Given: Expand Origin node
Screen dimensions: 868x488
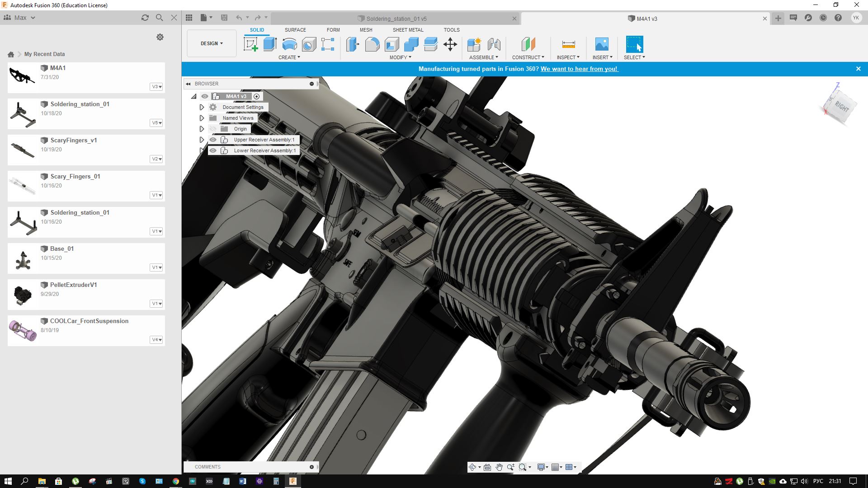Looking at the screenshot, I should (202, 129).
